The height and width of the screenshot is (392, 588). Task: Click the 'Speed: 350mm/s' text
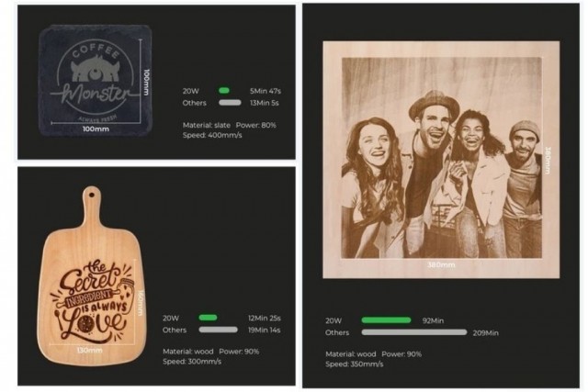pyautogui.click(x=355, y=364)
